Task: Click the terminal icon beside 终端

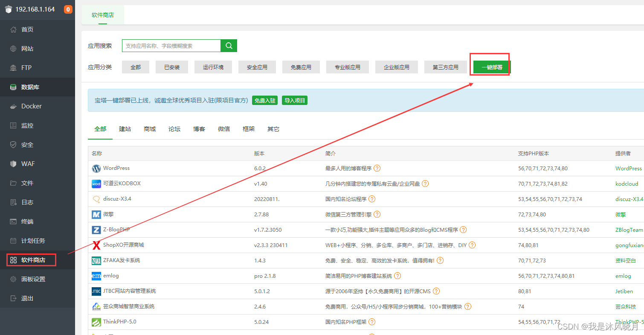Action: (x=13, y=221)
